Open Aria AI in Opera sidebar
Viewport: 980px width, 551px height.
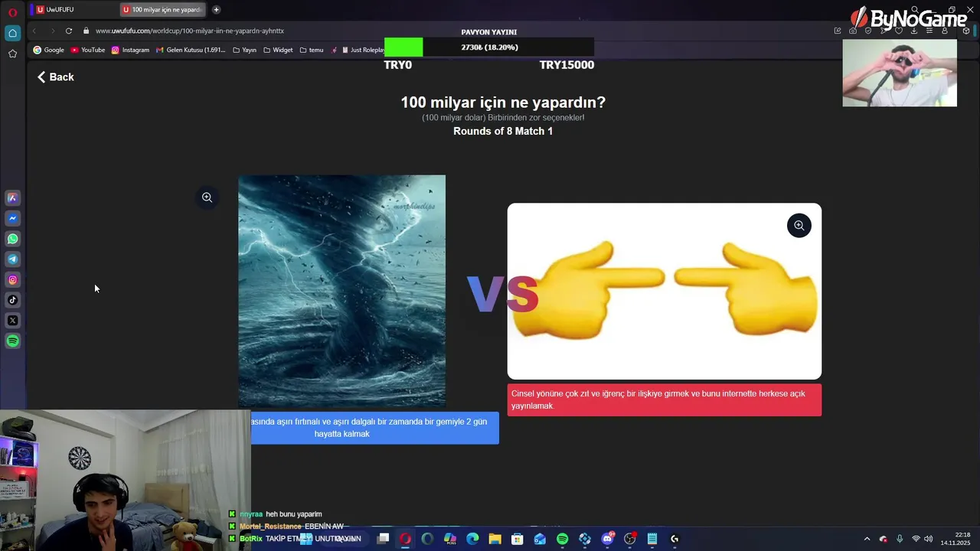click(x=12, y=198)
